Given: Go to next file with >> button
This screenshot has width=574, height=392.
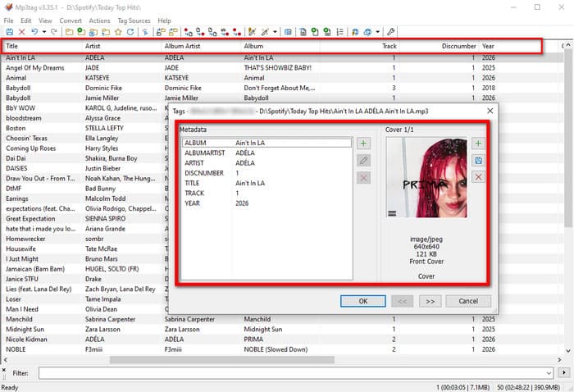Looking at the screenshot, I should (430, 301).
